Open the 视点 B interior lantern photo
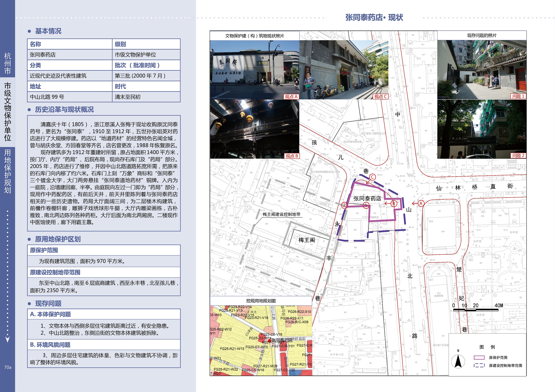The image size is (555, 392). click(254, 129)
